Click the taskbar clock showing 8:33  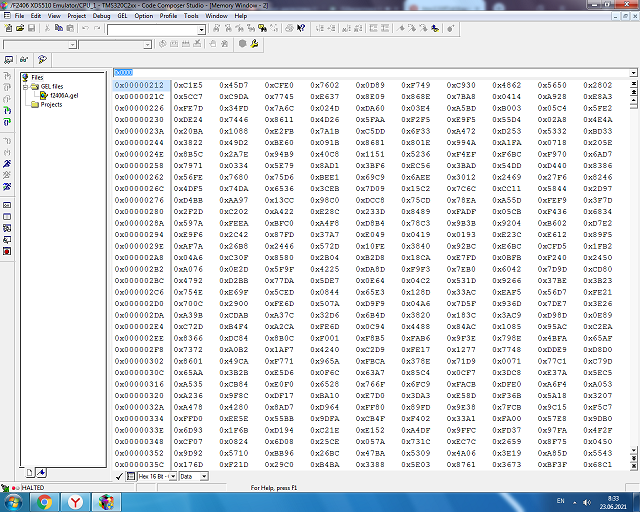[613, 503]
